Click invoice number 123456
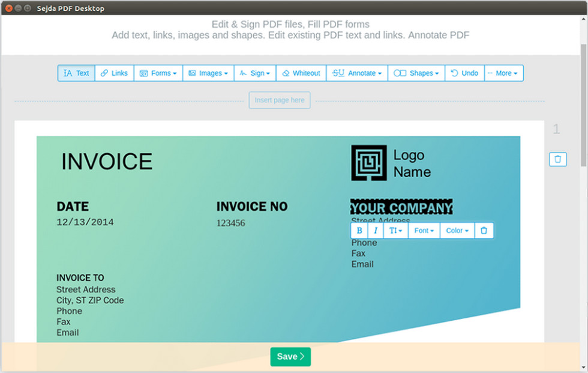588x373 pixels. click(230, 223)
